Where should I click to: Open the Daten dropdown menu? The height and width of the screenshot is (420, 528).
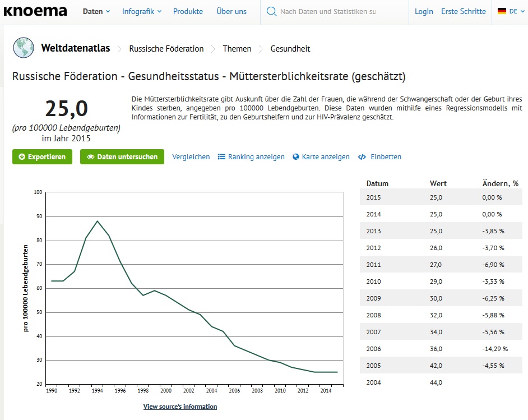96,11
